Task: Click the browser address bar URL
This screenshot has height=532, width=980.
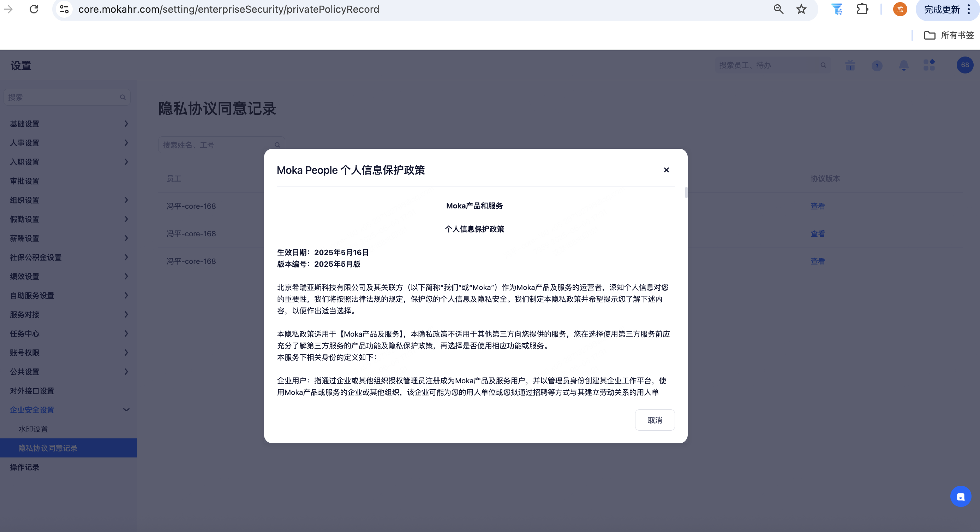Action: click(x=229, y=9)
